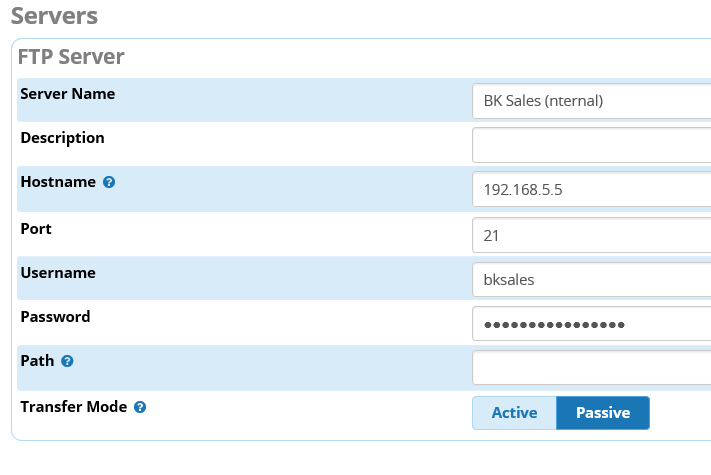The height and width of the screenshot is (475, 711).
Task: Click the Description label text
Action: pyautogui.click(x=62, y=138)
